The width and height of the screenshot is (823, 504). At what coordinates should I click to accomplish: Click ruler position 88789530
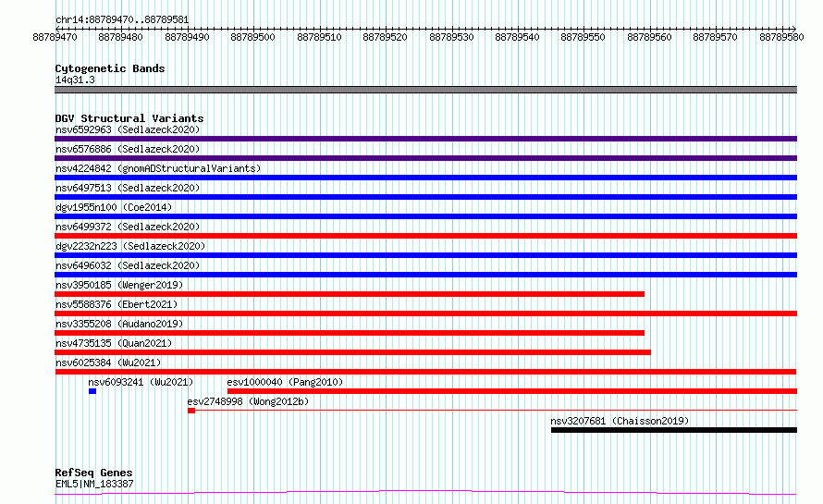451,37
